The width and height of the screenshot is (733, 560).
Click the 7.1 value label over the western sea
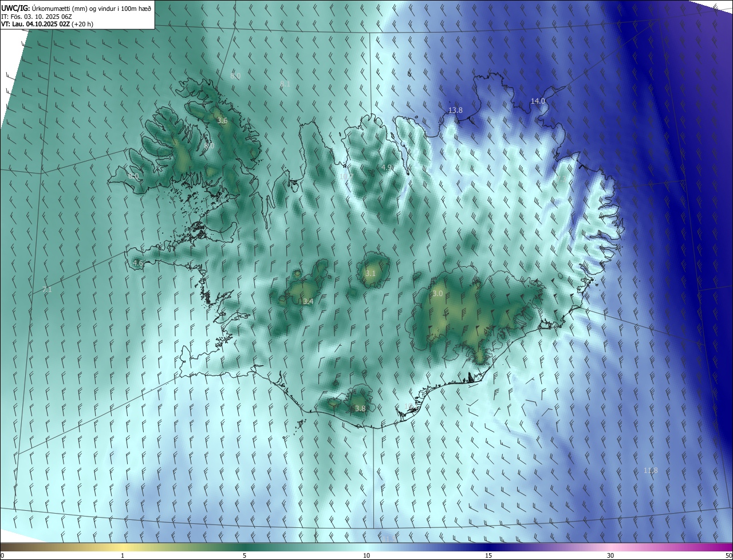coord(47,290)
